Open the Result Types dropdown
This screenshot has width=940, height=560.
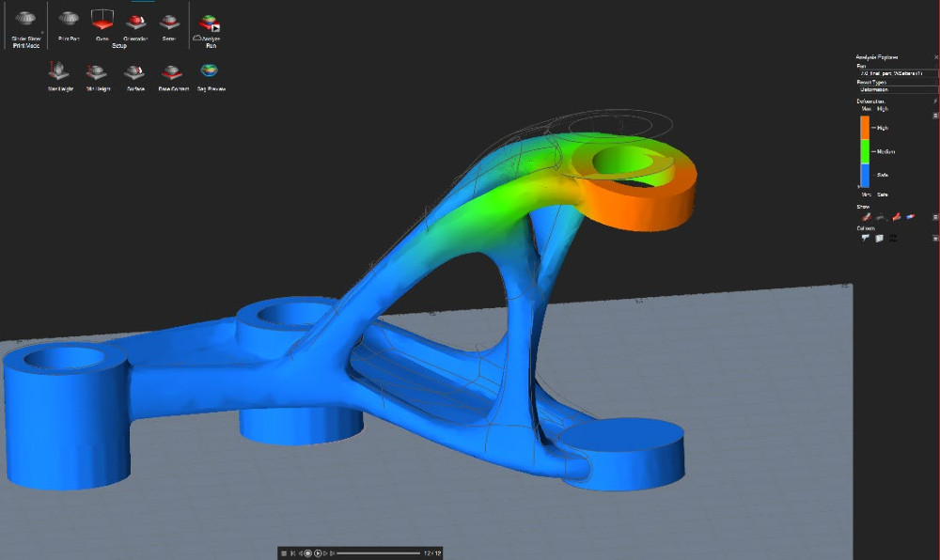(897, 90)
